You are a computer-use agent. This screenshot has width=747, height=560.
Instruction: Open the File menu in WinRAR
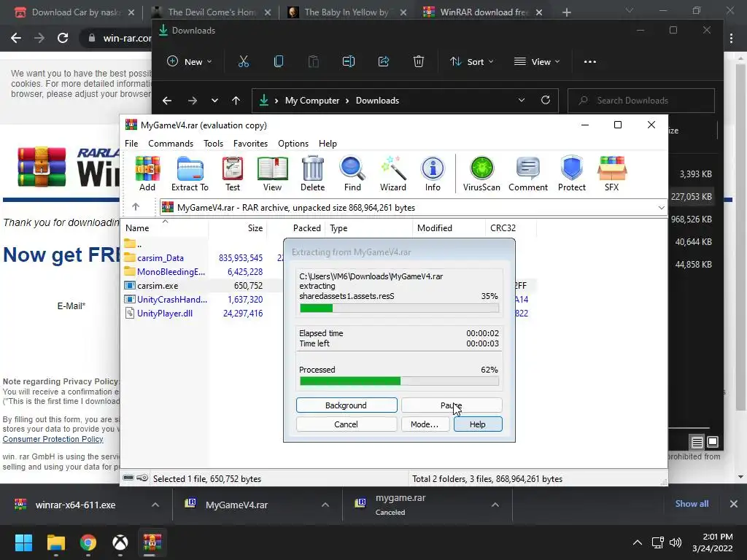(x=131, y=144)
